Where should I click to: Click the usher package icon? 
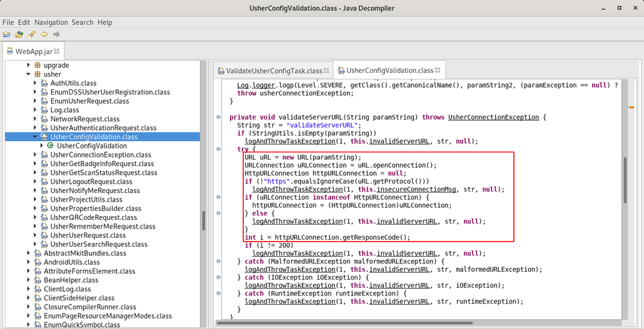tap(37, 74)
